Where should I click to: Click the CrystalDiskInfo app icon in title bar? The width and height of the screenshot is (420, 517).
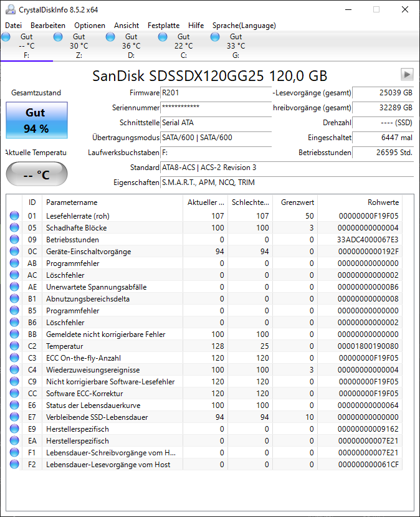point(10,9)
